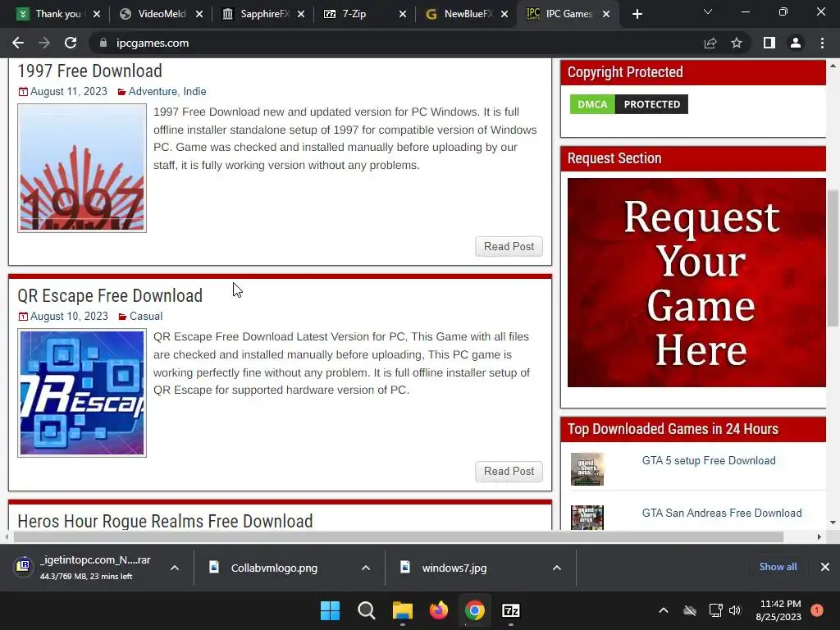840x630 pixels.
Task: Click the August 10, 2023 post date
Action: pyautogui.click(x=69, y=317)
